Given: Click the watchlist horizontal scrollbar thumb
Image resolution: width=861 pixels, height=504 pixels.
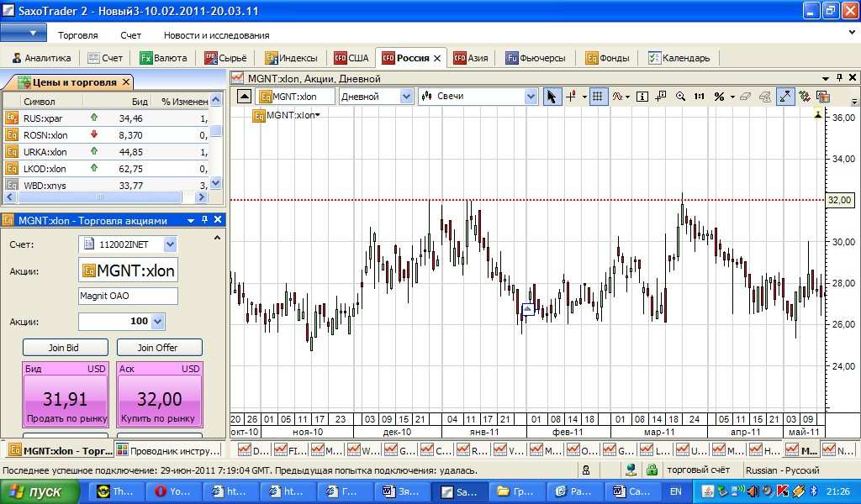Looking at the screenshot, I should [x=101, y=197].
